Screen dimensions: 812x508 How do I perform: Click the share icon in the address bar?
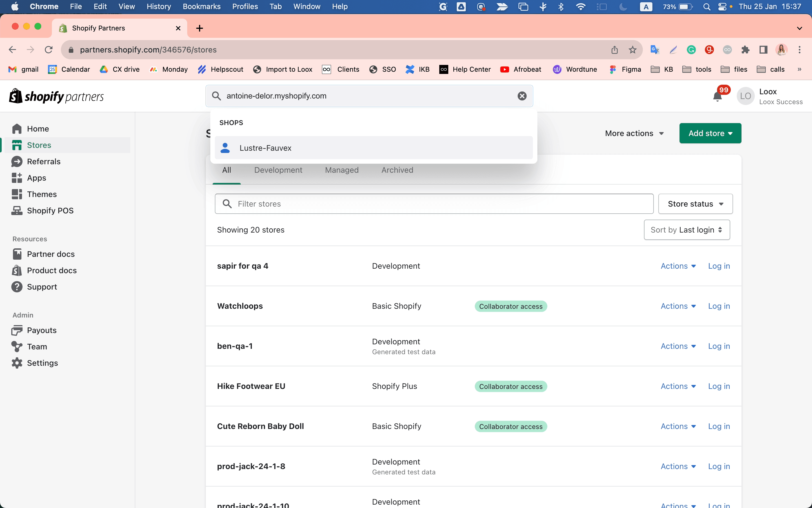[x=614, y=50]
